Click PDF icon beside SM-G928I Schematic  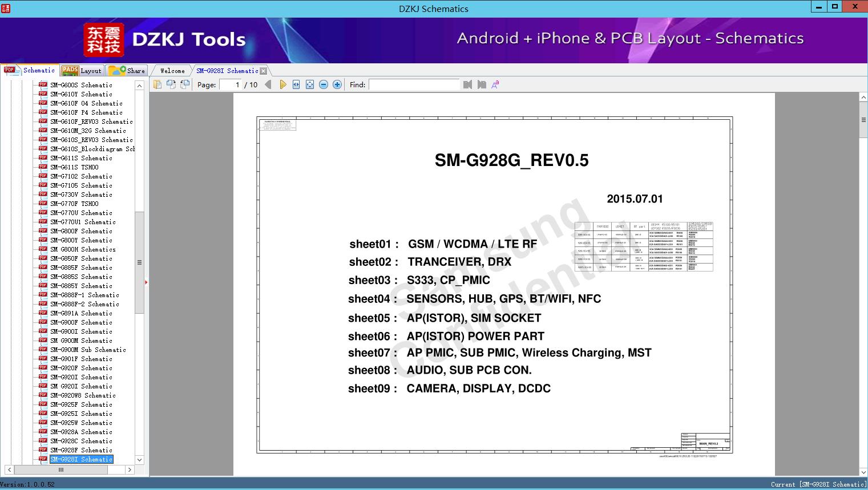click(43, 459)
